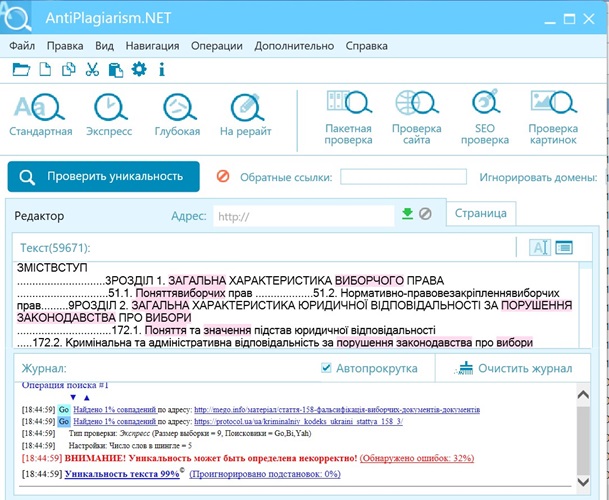Open the Навигация menu
This screenshot has width=609, height=500.
pyautogui.click(x=152, y=46)
